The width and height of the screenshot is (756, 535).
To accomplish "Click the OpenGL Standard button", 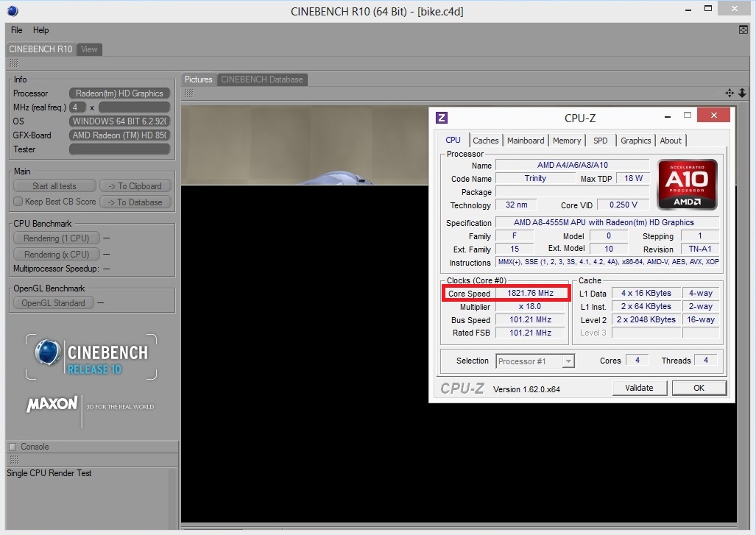I will 53,302.
